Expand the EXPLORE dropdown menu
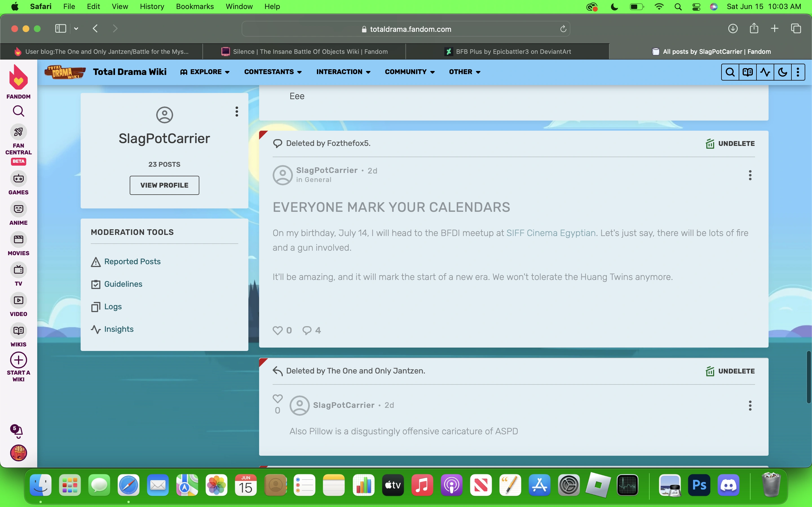Viewport: 812px width, 507px height. pos(205,72)
